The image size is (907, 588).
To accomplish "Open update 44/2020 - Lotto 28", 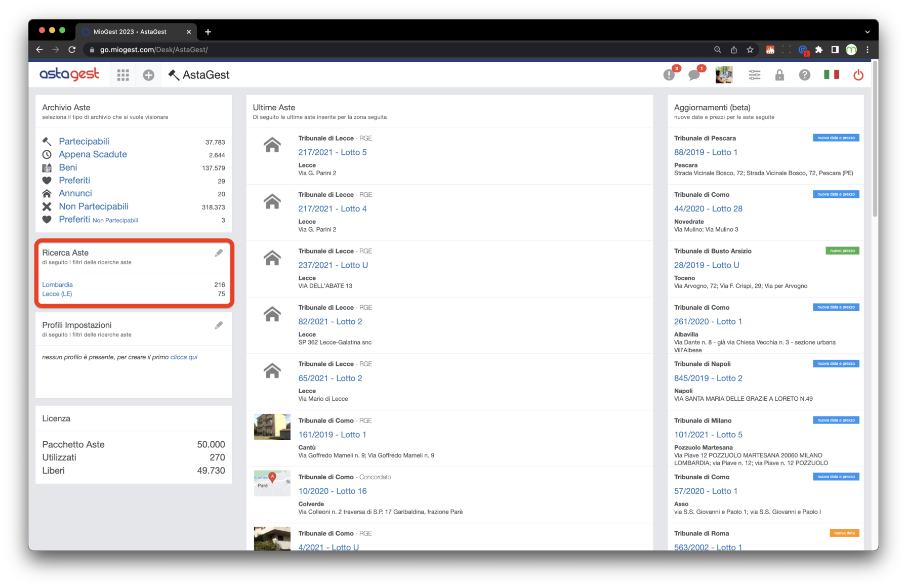I will (x=708, y=208).
